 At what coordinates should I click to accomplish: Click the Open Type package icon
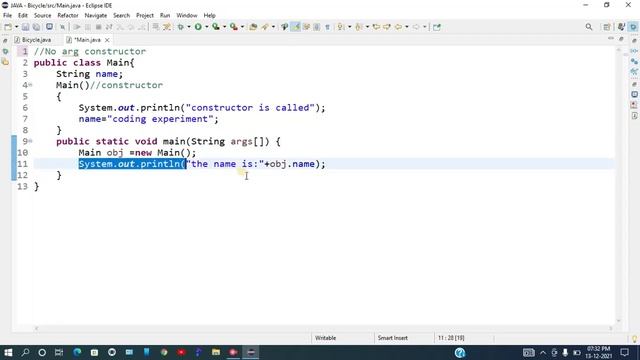point(253,27)
